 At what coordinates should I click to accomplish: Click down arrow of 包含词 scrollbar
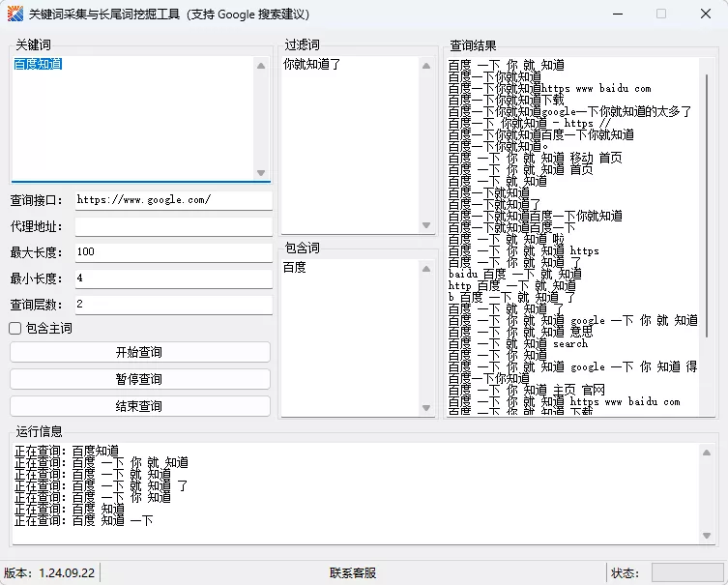point(426,408)
